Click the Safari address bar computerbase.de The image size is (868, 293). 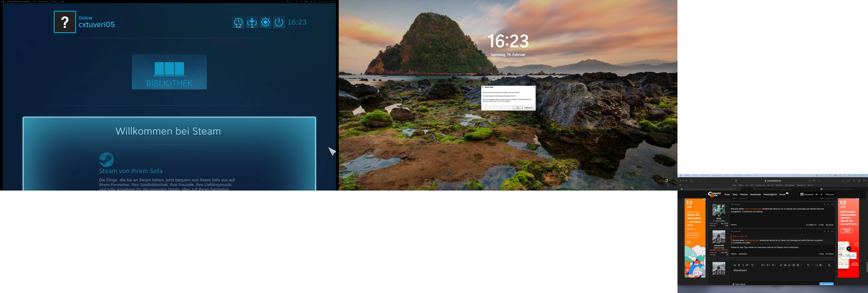(x=774, y=181)
